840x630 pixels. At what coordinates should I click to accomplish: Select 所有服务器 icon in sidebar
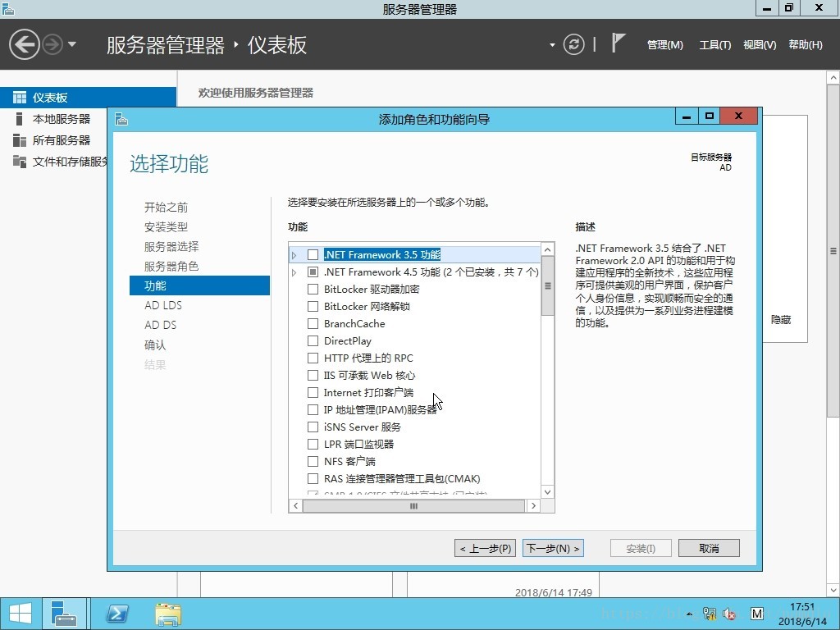click(x=20, y=140)
